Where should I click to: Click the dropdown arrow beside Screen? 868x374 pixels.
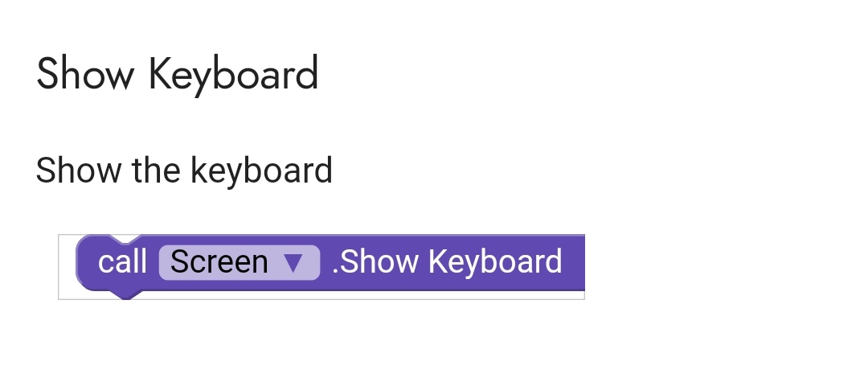pos(293,263)
